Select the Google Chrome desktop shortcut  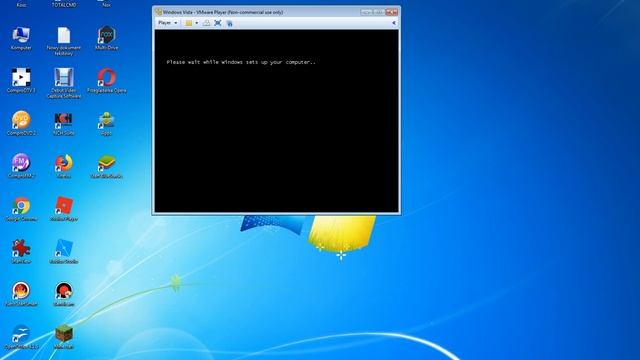(x=21, y=209)
